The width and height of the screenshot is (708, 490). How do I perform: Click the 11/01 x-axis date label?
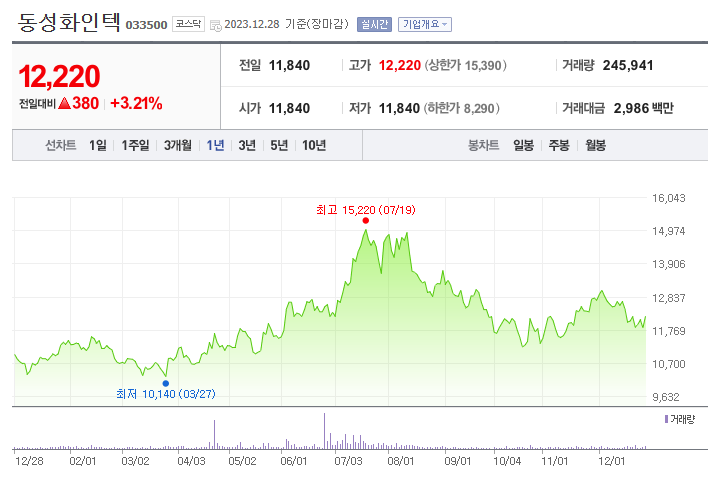tap(554, 461)
